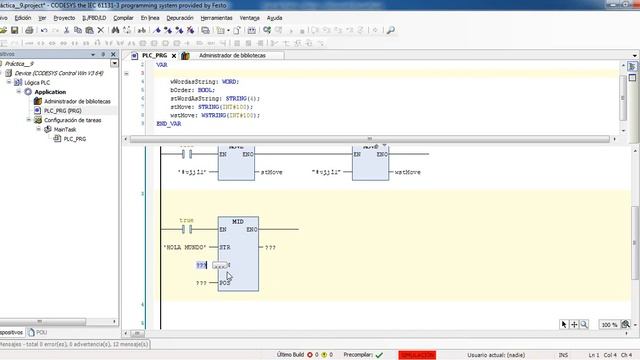Image resolution: width=640 pixels, height=360 pixels.
Task: Collapse the Lógica PLC tree node
Action: [9, 82]
